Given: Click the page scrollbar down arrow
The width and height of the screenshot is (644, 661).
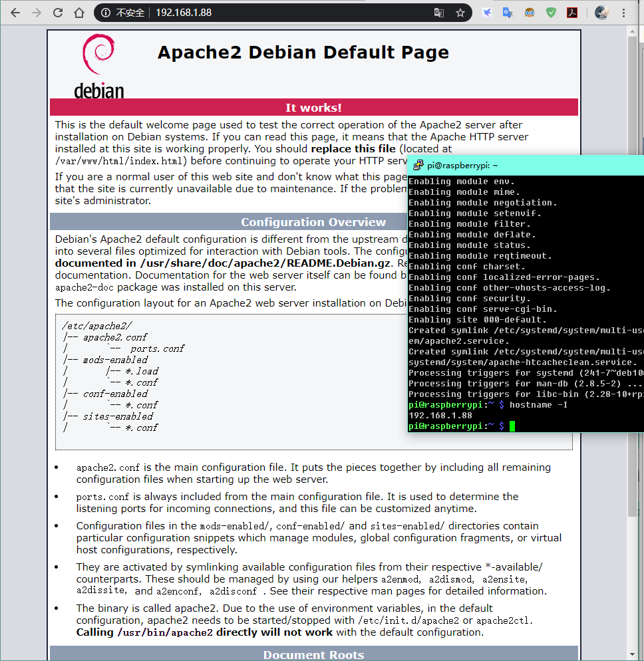Looking at the screenshot, I should click(x=632, y=654).
